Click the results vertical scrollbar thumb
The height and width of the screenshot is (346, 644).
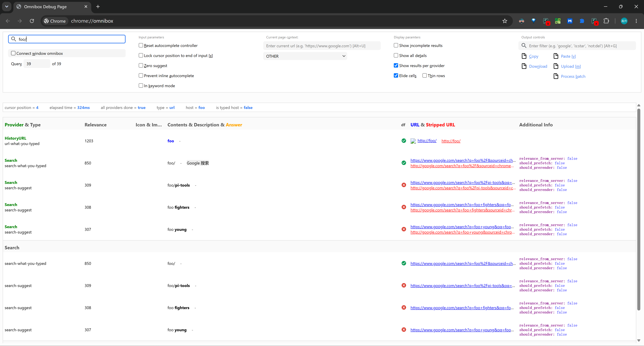639,209
